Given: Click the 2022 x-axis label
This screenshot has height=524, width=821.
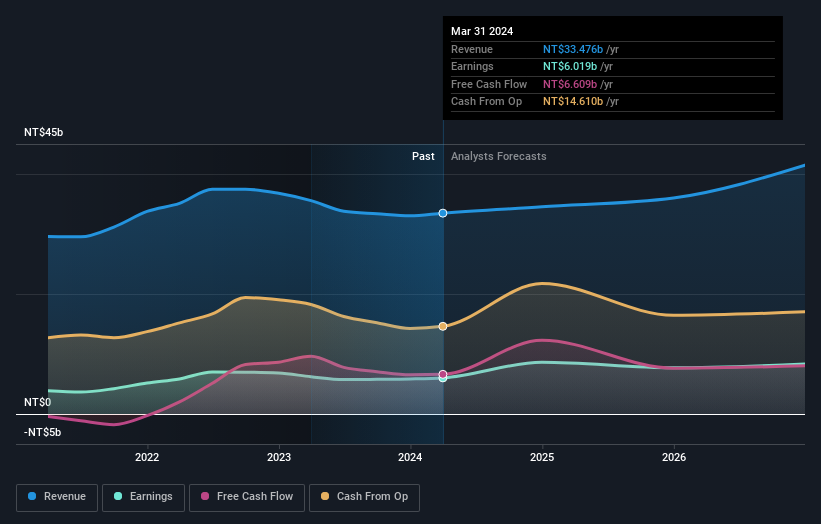Looking at the screenshot, I should pyautogui.click(x=147, y=457).
